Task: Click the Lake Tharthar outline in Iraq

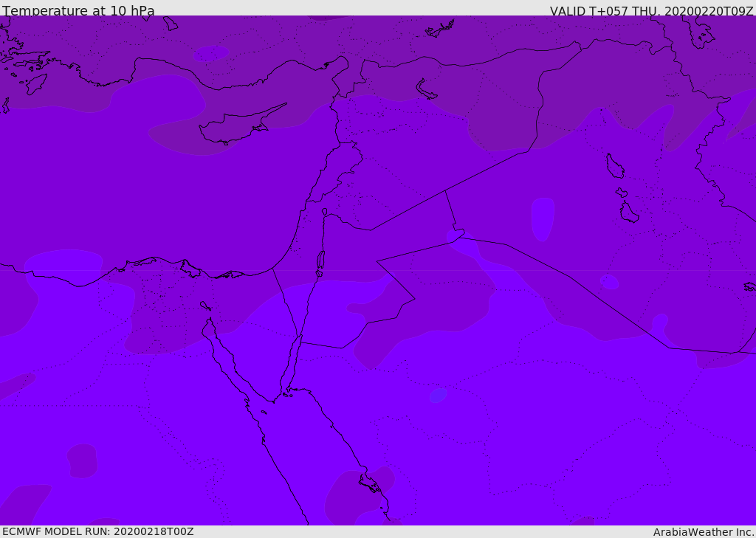Action: (x=614, y=166)
